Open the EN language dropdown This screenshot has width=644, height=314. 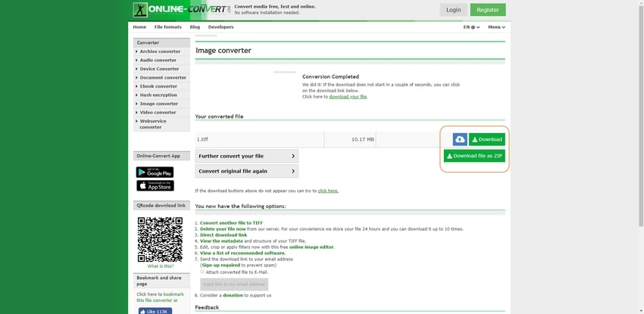point(471,27)
